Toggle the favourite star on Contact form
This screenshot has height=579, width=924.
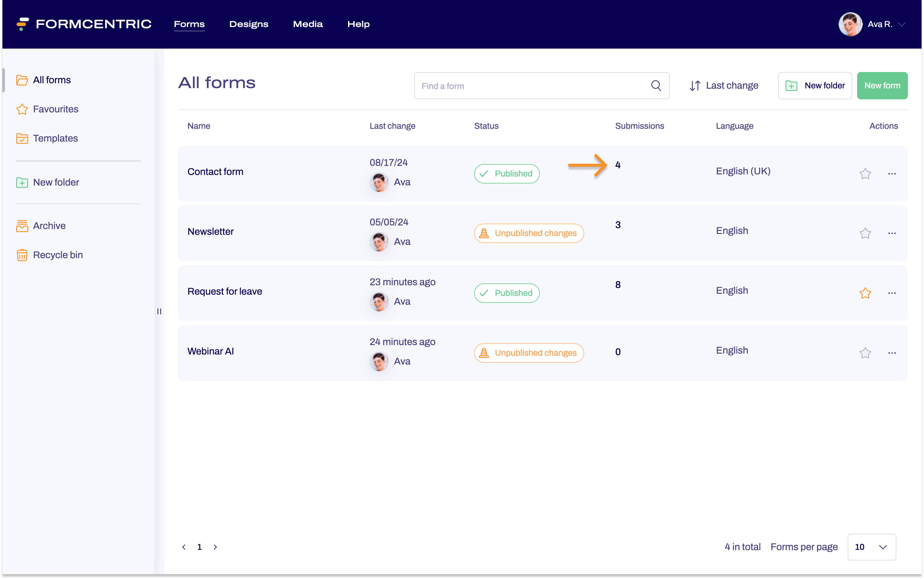[x=865, y=173]
